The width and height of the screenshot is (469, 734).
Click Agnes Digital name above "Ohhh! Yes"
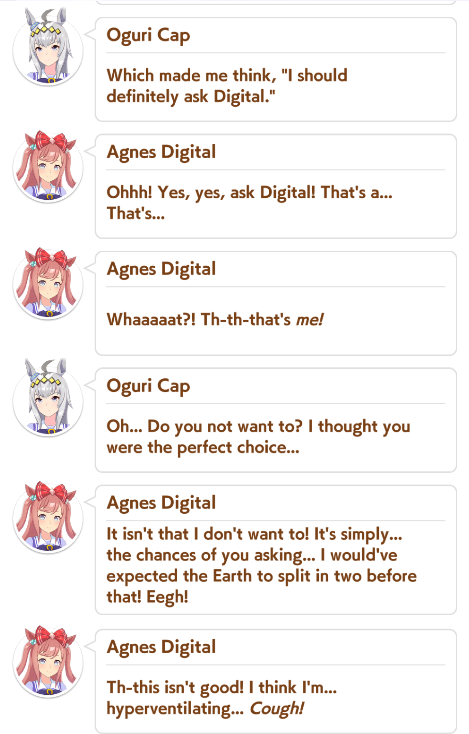point(161,153)
